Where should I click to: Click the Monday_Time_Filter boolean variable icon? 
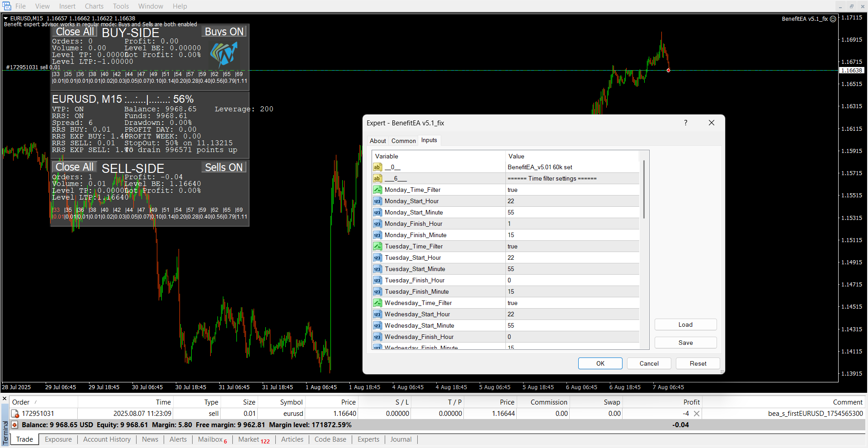pyautogui.click(x=377, y=190)
